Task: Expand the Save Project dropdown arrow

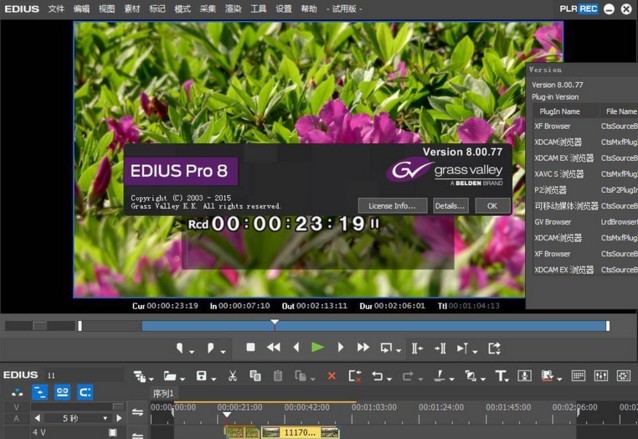Action: (214, 379)
